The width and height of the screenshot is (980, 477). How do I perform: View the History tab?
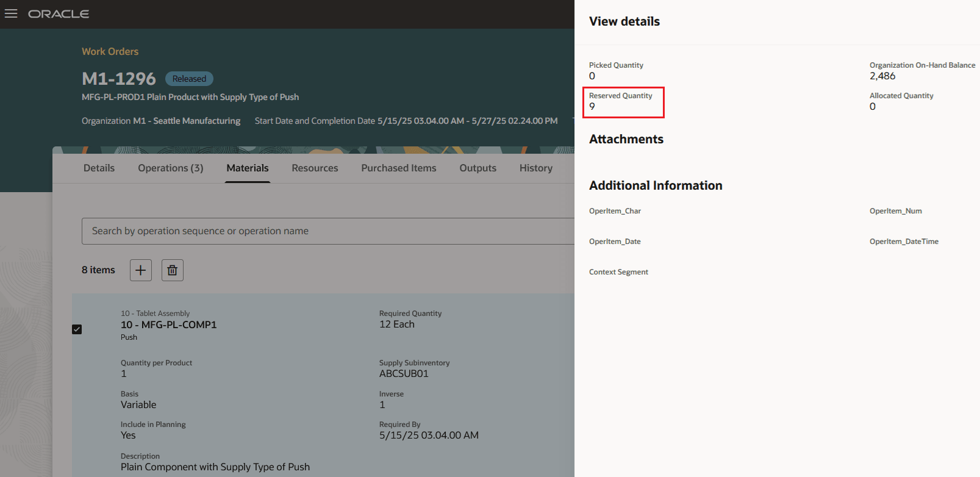tap(535, 168)
